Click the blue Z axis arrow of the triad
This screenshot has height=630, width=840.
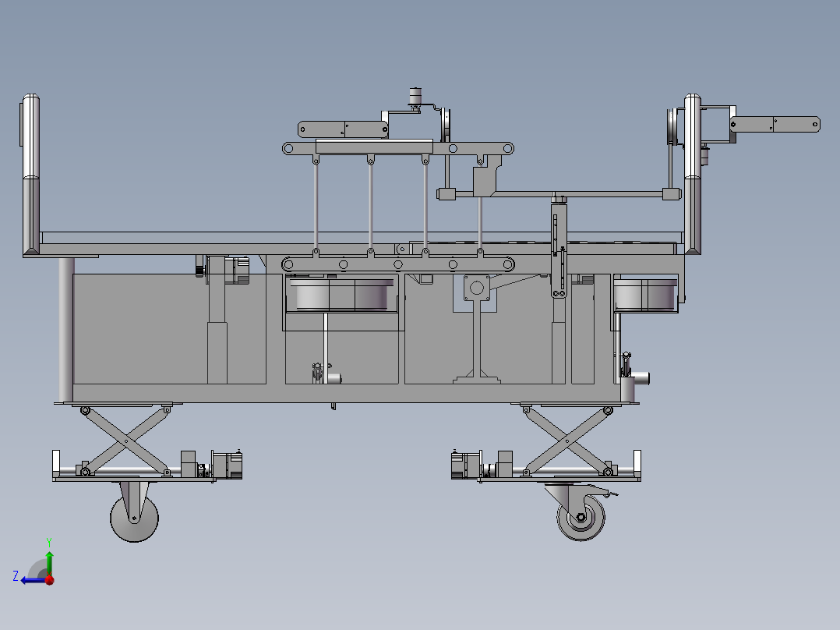pyautogui.click(x=34, y=580)
